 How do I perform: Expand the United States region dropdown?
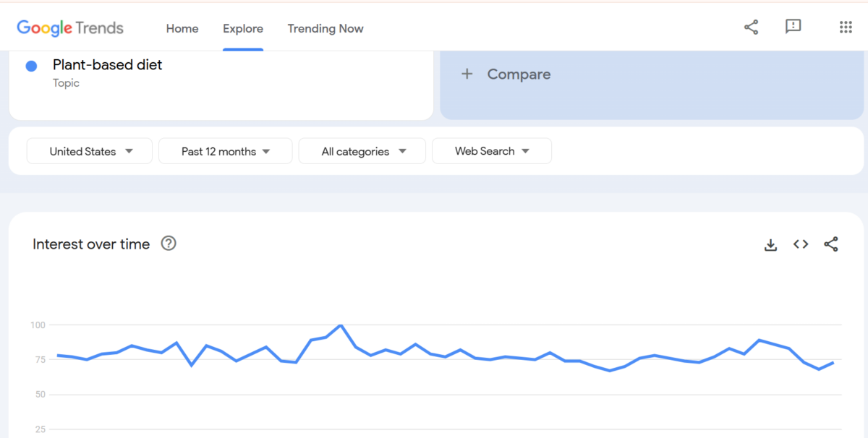click(90, 151)
